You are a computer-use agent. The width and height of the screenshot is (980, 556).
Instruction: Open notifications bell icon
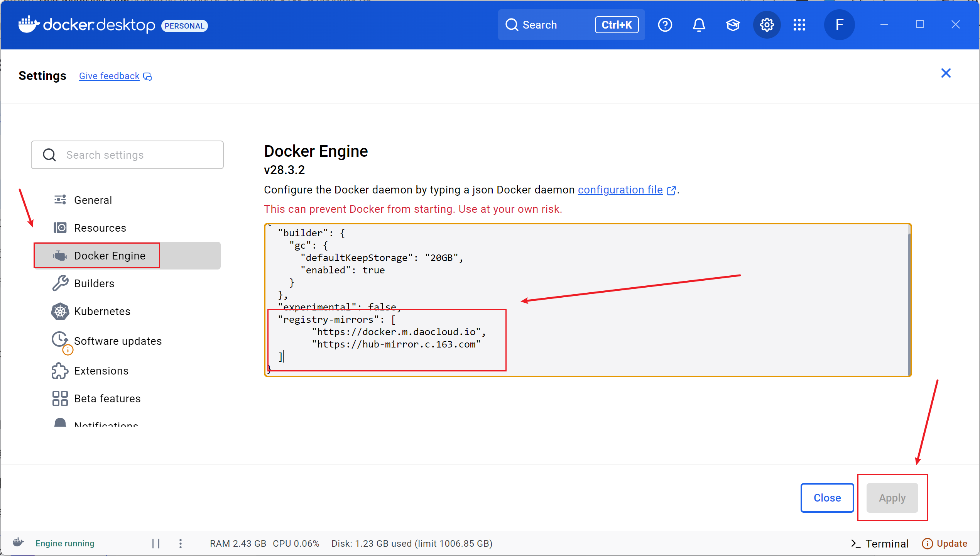coord(699,25)
